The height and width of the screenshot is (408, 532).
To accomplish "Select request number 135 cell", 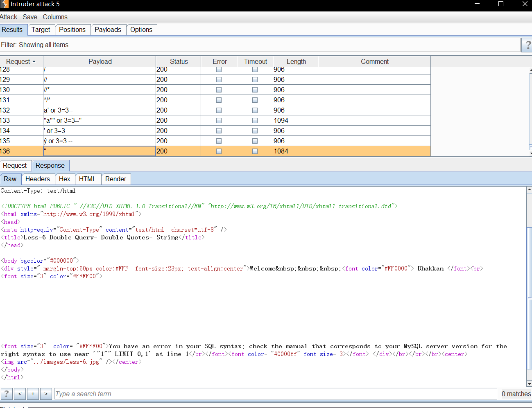I will (21, 141).
